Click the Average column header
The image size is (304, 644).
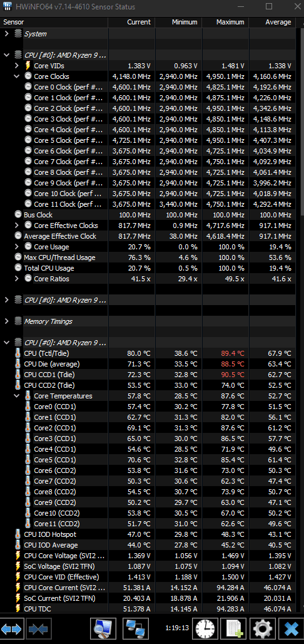pyautogui.click(x=272, y=22)
